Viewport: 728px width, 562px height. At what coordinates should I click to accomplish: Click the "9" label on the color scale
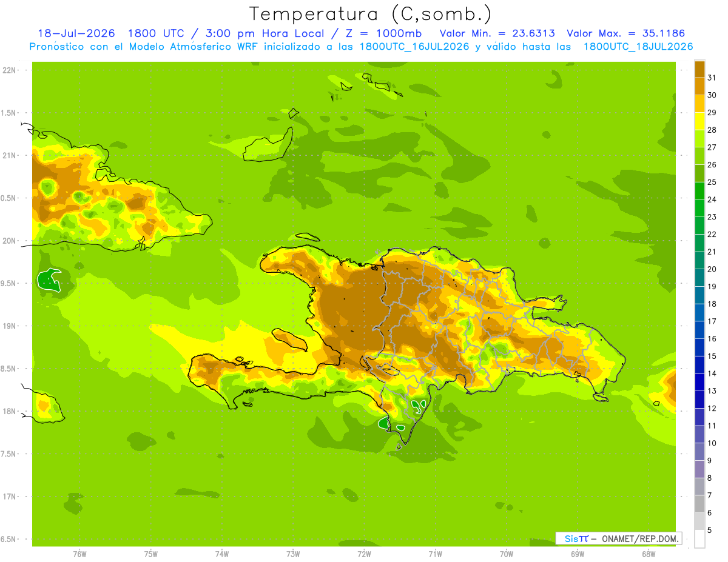[710, 461]
